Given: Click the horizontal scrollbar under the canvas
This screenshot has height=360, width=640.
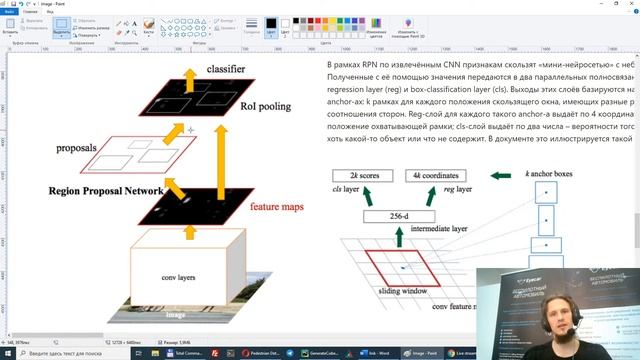Looking at the screenshot, I should click(x=57, y=335).
